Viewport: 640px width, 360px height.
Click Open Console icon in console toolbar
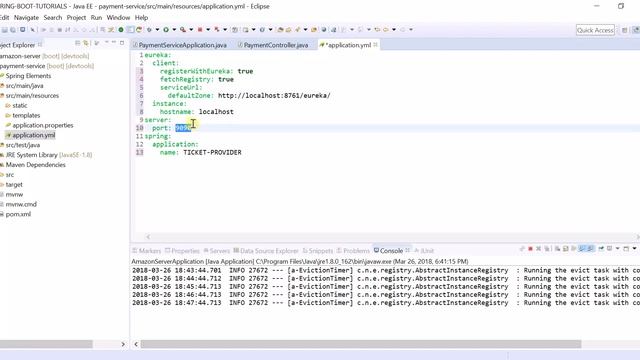tap(626, 249)
